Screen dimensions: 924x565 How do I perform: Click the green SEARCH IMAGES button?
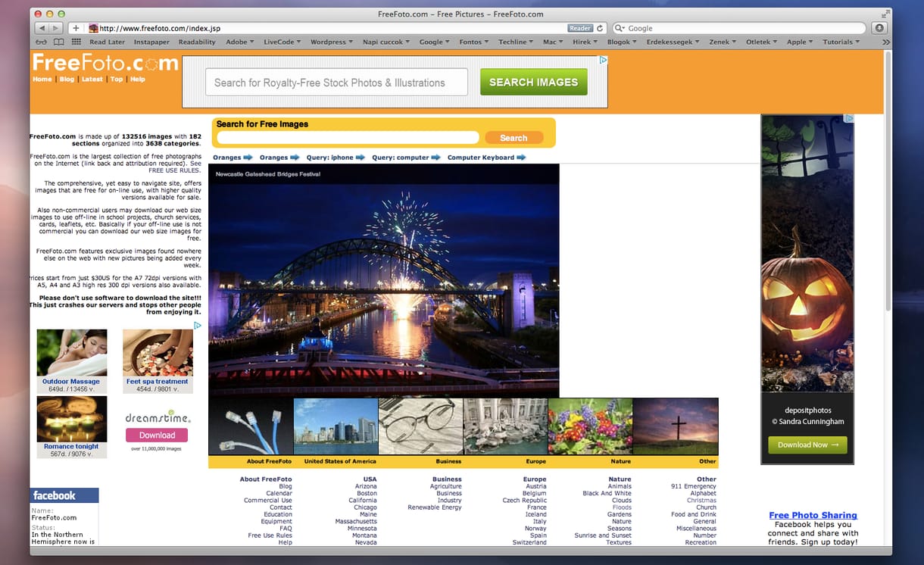click(x=533, y=82)
